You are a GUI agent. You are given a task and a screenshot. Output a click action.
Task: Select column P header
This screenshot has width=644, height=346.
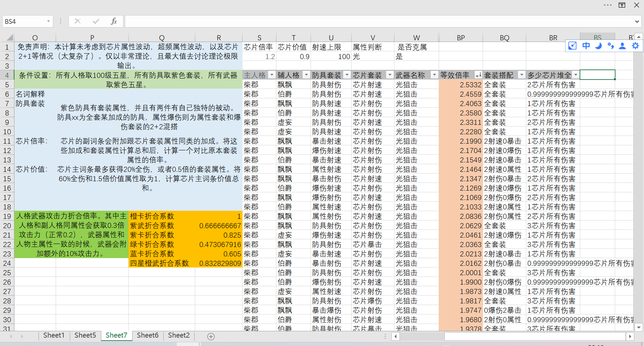(x=92, y=38)
